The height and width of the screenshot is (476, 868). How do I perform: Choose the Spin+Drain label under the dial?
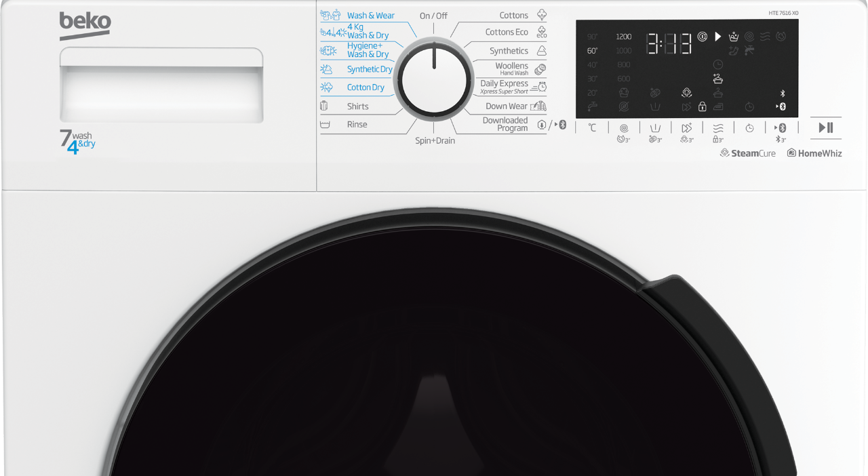pyautogui.click(x=435, y=141)
